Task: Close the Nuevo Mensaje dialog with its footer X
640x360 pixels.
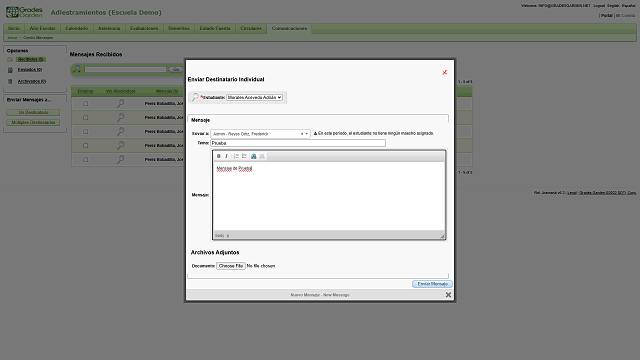Action: (448, 295)
